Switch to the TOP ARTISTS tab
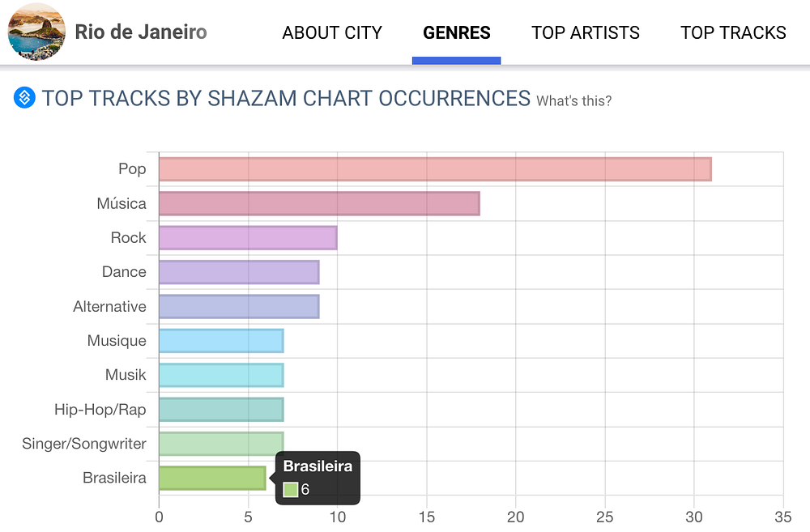Image resolution: width=810 pixels, height=532 pixels. pos(586,33)
